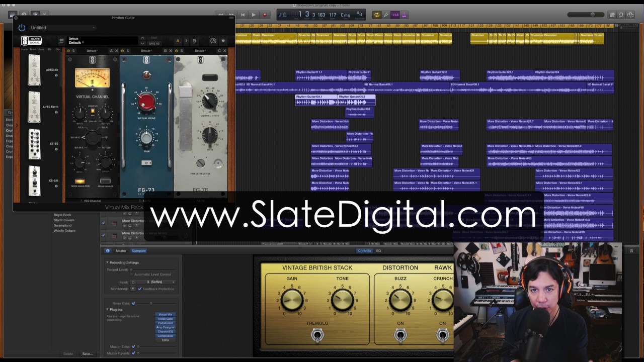
Task: Click the Amp Designer plug-in slot
Action: pos(166,327)
